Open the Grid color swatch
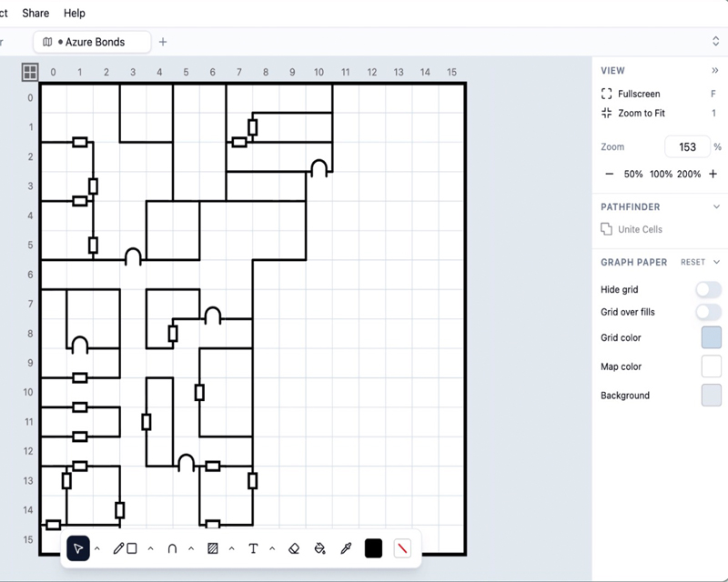 (x=712, y=337)
